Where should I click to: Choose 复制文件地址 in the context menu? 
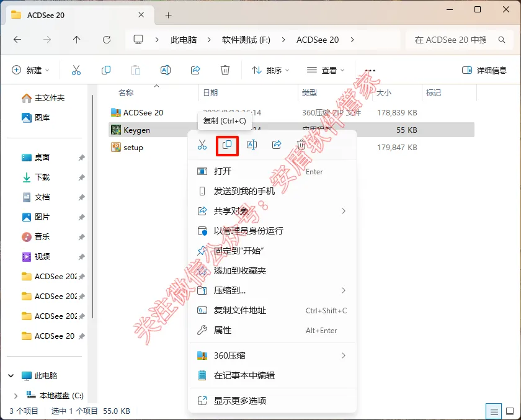(272, 310)
